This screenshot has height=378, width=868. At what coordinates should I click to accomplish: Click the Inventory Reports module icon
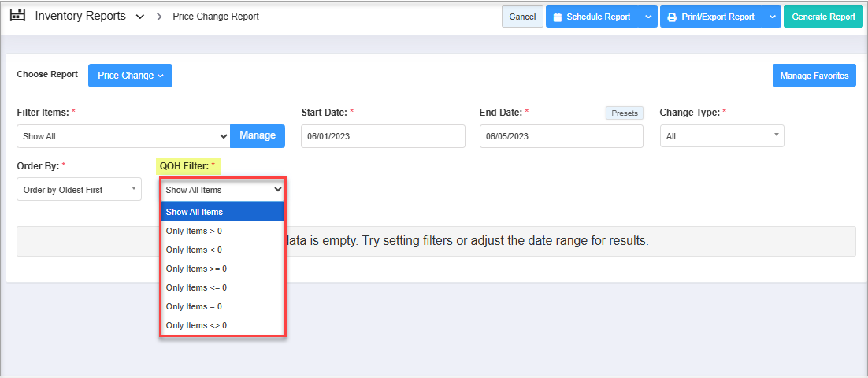point(17,16)
